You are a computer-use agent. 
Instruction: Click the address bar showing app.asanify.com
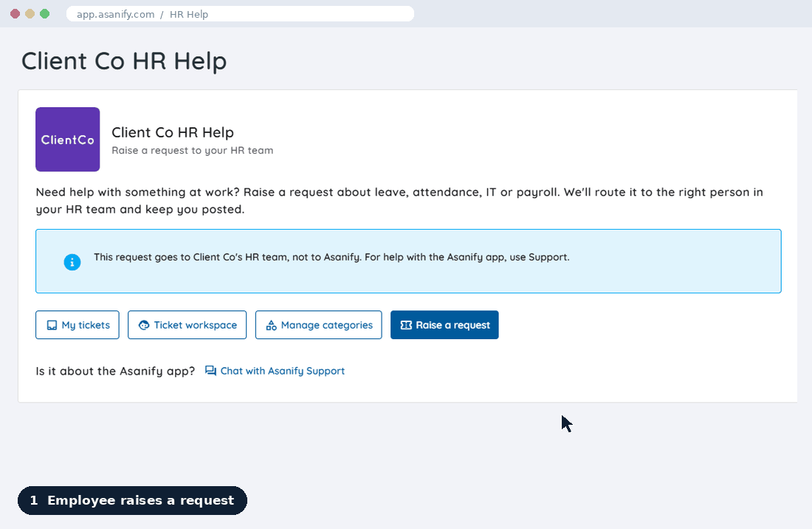coord(241,14)
